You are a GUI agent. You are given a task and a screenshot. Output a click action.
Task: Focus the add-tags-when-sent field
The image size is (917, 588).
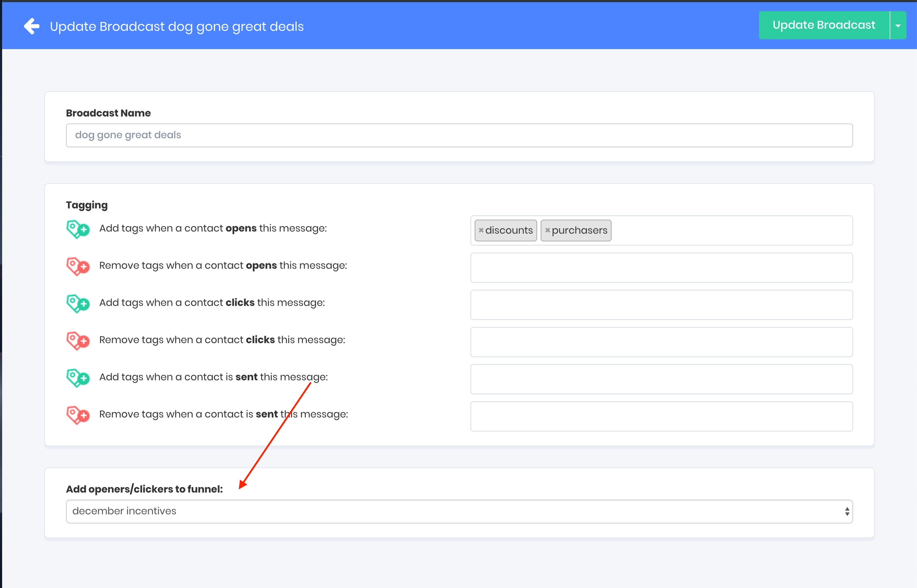[x=661, y=379]
